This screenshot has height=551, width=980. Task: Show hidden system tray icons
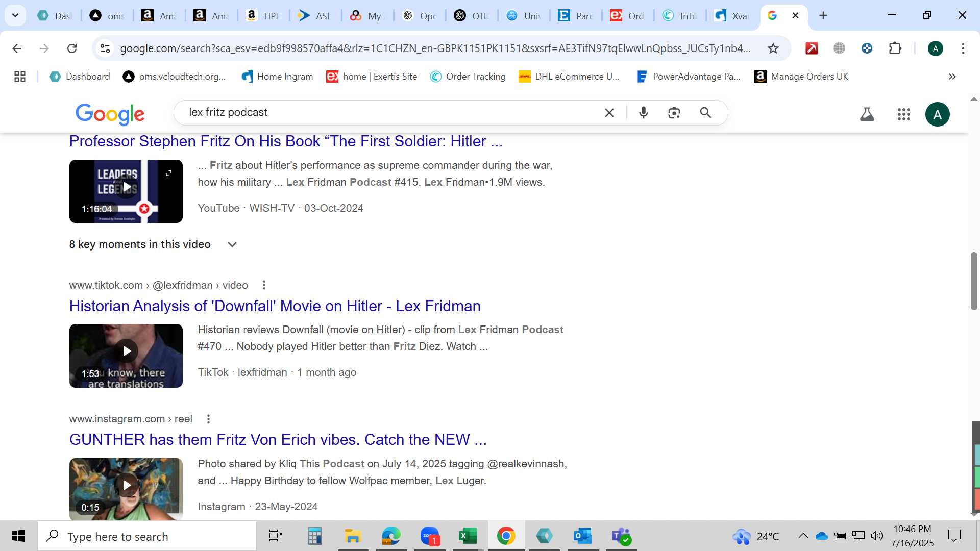tap(803, 536)
